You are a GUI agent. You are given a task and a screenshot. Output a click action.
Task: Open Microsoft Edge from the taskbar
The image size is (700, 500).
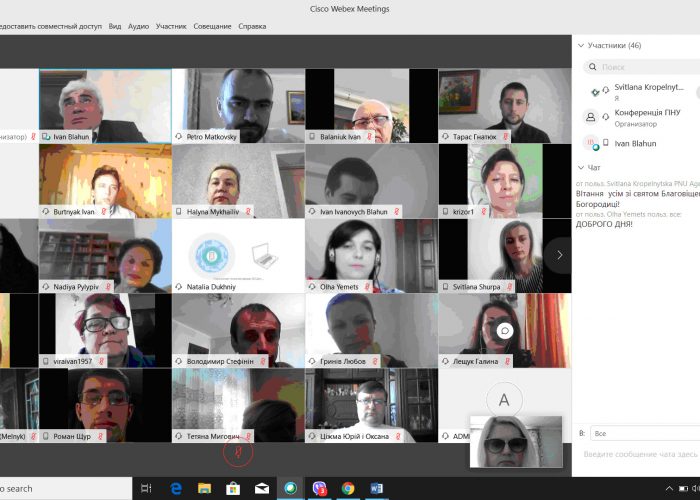pyautogui.click(x=176, y=488)
